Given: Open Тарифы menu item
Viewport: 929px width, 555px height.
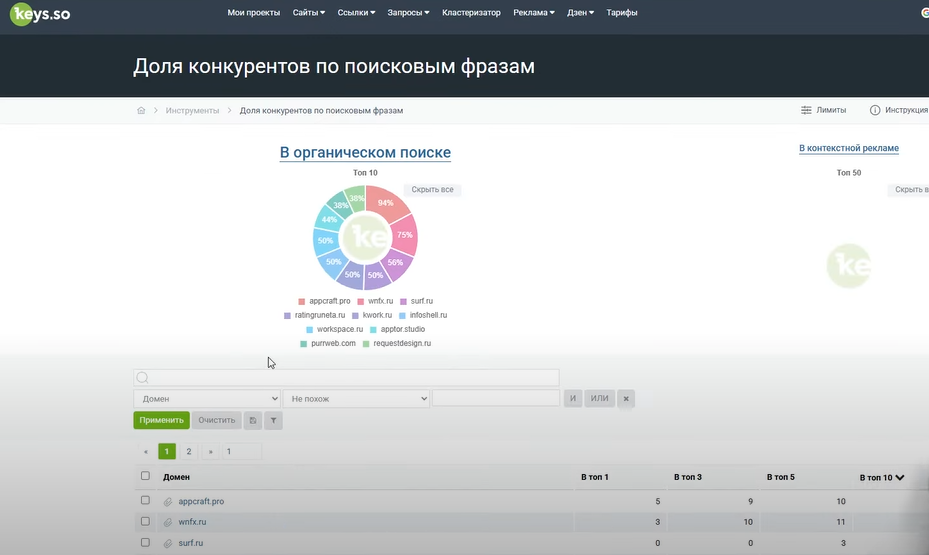Looking at the screenshot, I should click(x=622, y=12).
